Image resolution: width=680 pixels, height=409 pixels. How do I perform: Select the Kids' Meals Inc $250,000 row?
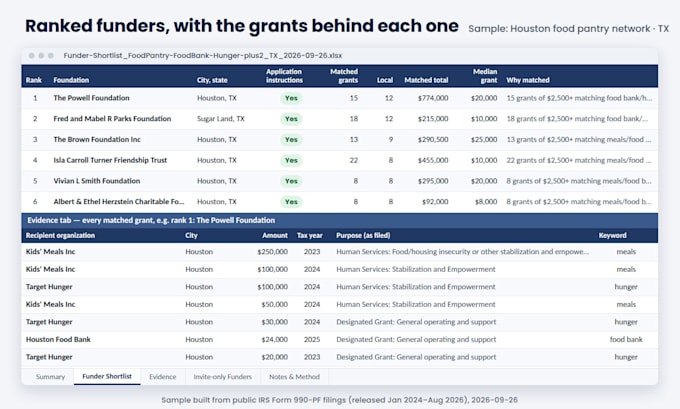(340, 252)
